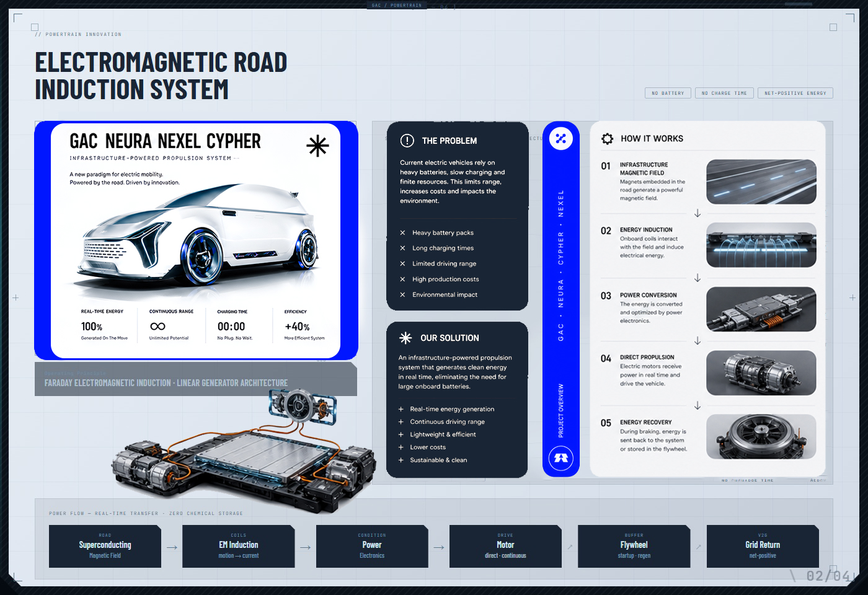Click the asterisk icon beside OUR SOLUTION

coord(405,338)
